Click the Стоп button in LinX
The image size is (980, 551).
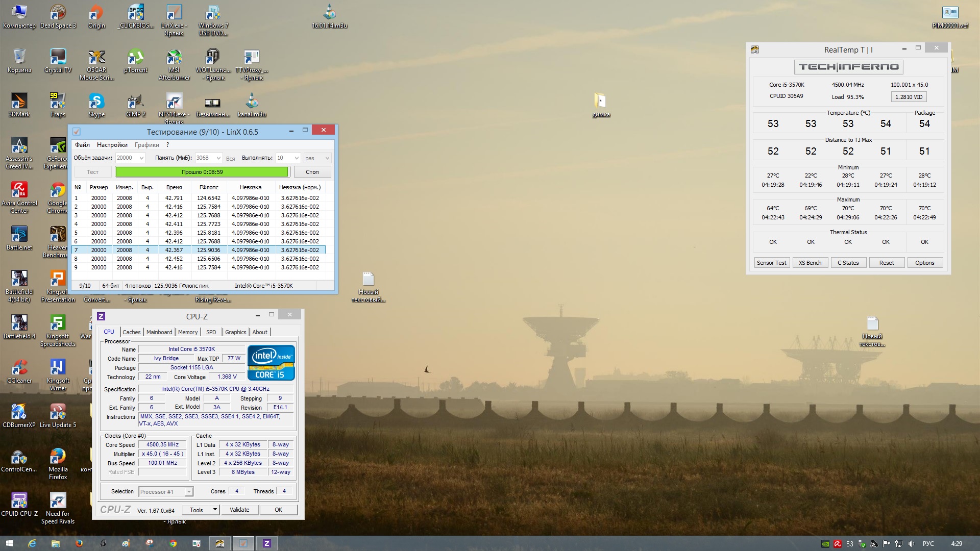[312, 172]
